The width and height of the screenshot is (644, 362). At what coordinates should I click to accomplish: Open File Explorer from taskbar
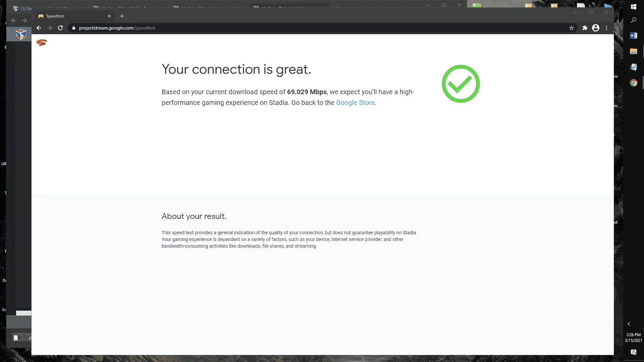click(634, 51)
